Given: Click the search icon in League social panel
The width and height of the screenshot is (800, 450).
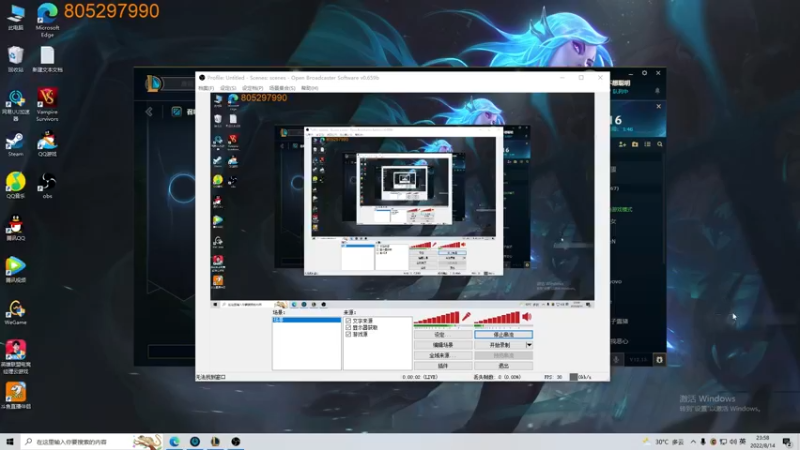Looking at the screenshot, I should pos(660,144).
